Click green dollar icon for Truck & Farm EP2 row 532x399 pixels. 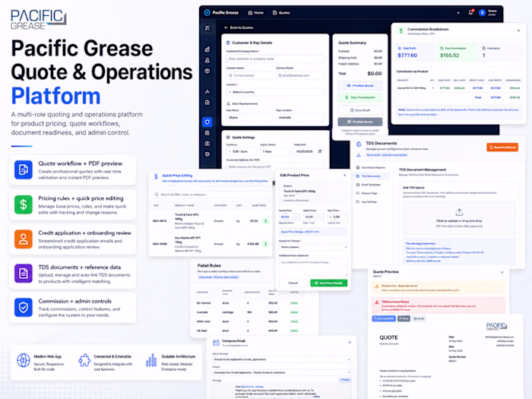tap(266, 221)
